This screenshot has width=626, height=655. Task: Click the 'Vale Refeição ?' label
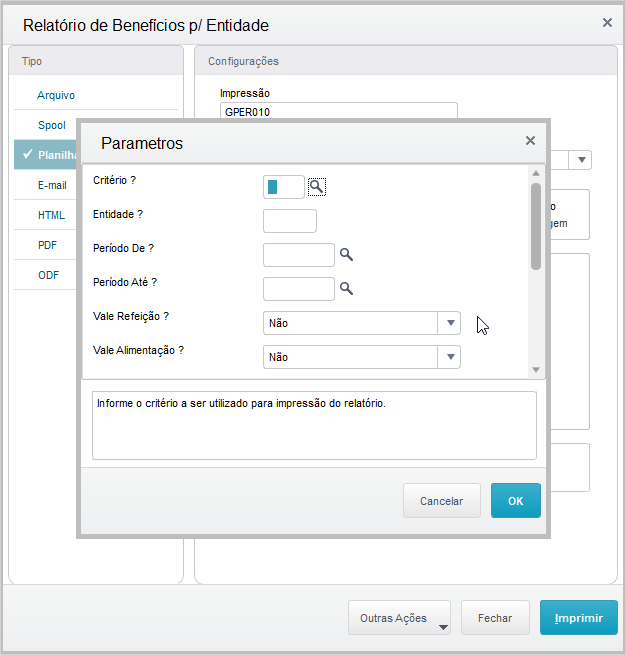(131, 316)
